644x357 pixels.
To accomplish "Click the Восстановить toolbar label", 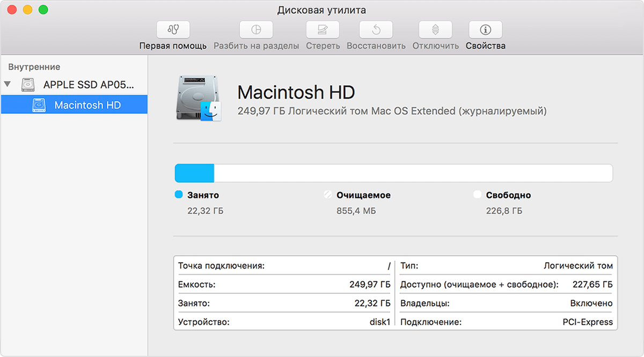I will 376,46.
